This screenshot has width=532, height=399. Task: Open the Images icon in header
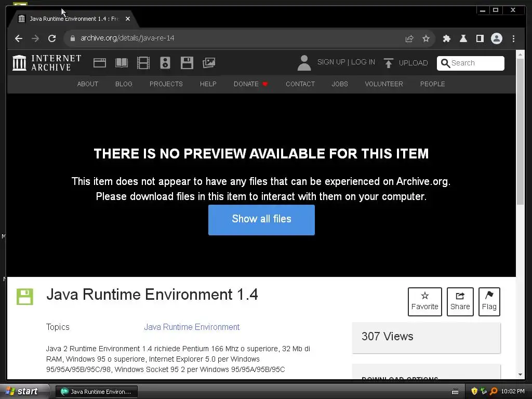pos(209,63)
